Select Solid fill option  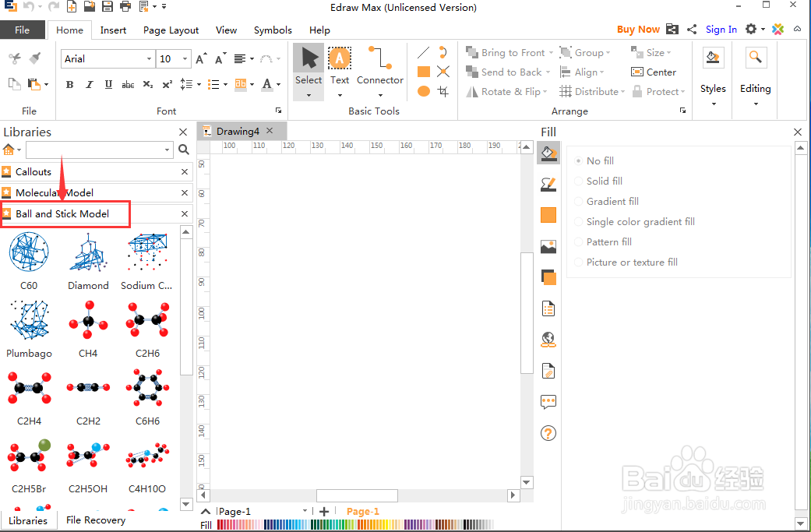click(598, 181)
